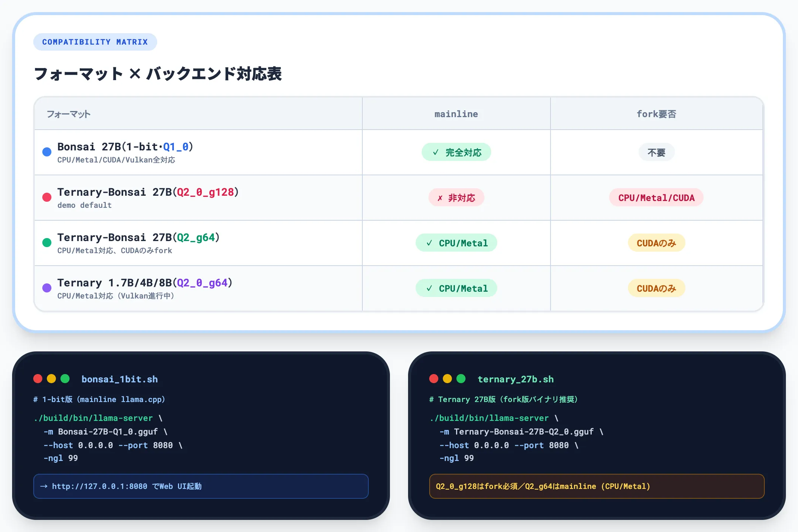Click the -ngl 99 line in ternary_27b.sh
798x532 pixels.
click(457, 458)
